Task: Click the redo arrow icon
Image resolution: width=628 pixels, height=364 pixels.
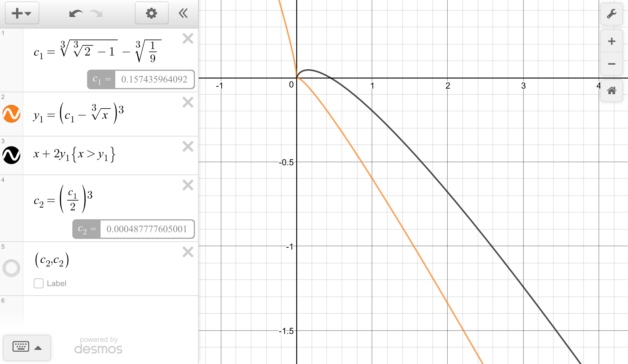Action: click(96, 13)
